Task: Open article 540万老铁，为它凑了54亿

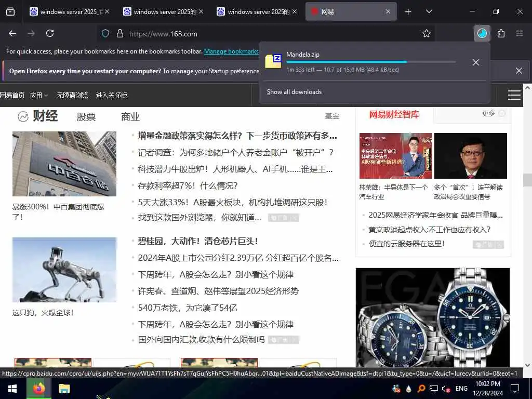Action: pyautogui.click(x=187, y=308)
